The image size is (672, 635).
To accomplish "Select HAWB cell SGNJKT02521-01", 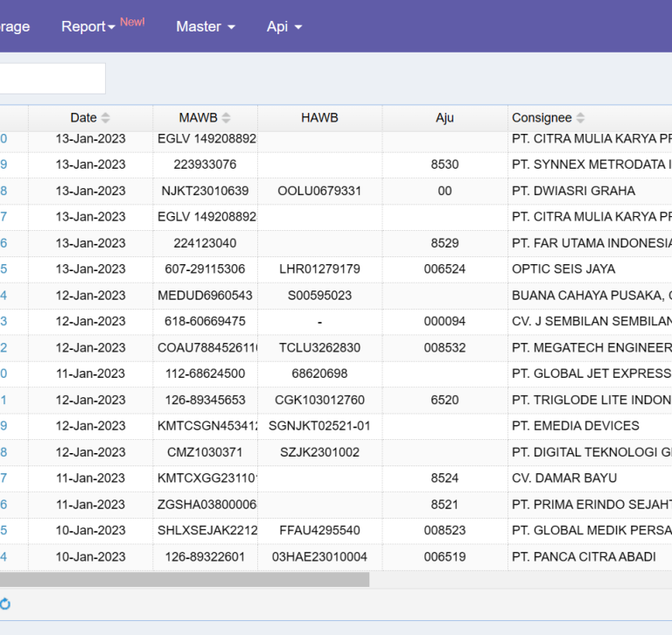I will pos(319,426).
